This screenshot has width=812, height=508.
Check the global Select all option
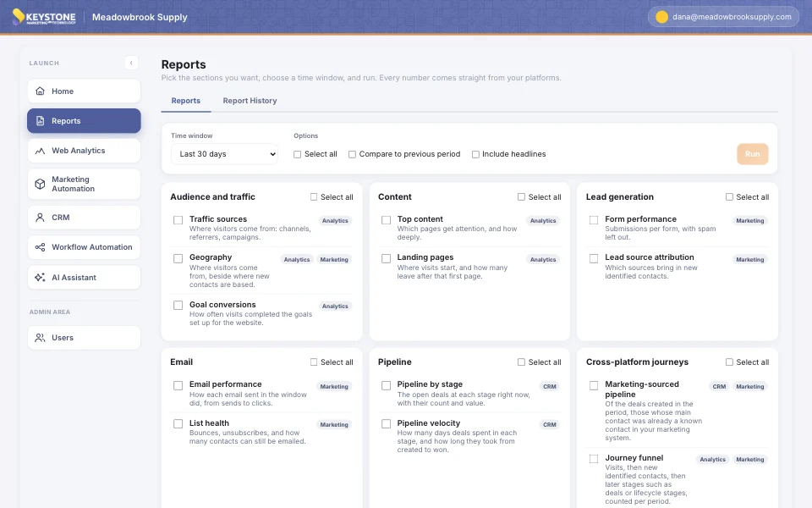point(297,154)
